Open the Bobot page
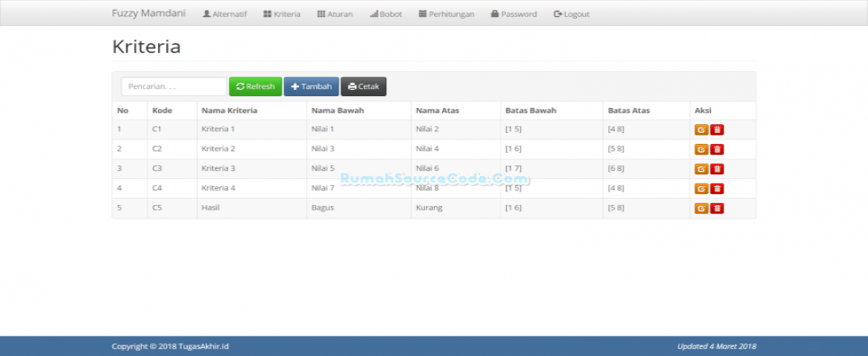Viewport: 868px width, 356px height. coord(385,14)
